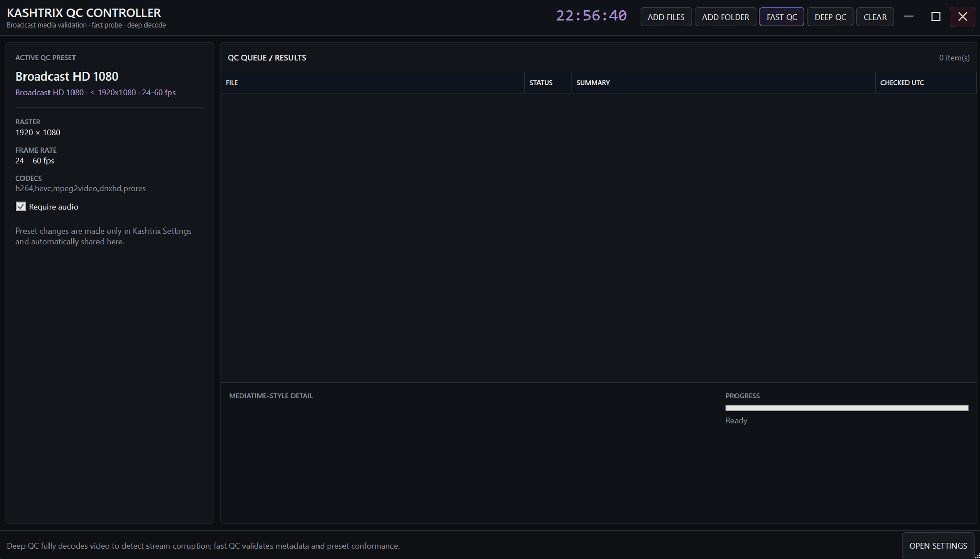The width and height of the screenshot is (980, 559).
Task: Start the DEEP QC check
Action: [830, 17]
